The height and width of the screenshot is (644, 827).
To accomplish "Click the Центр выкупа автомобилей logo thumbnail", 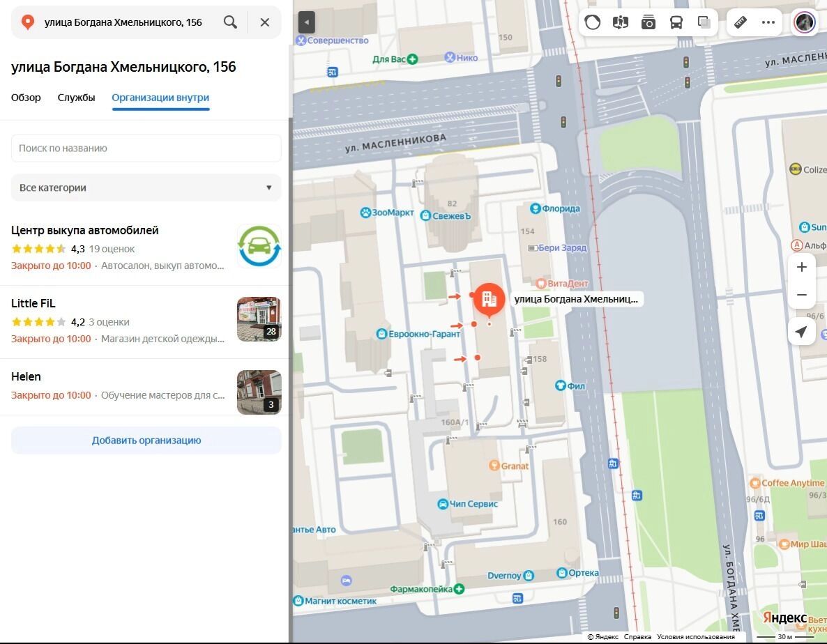I will coord(259,246).
